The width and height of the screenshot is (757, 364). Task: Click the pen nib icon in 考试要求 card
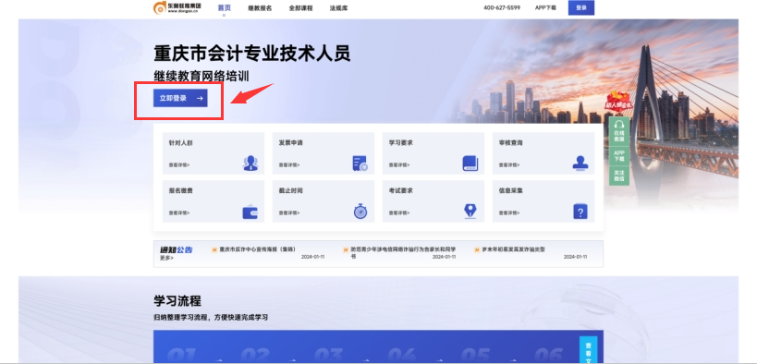[x=470, y=211]
